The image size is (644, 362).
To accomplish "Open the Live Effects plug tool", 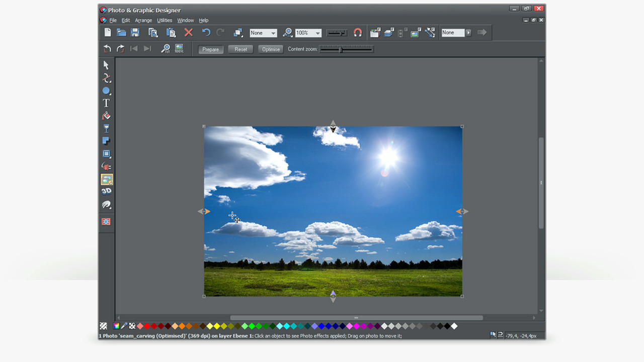I will point(106,166).
